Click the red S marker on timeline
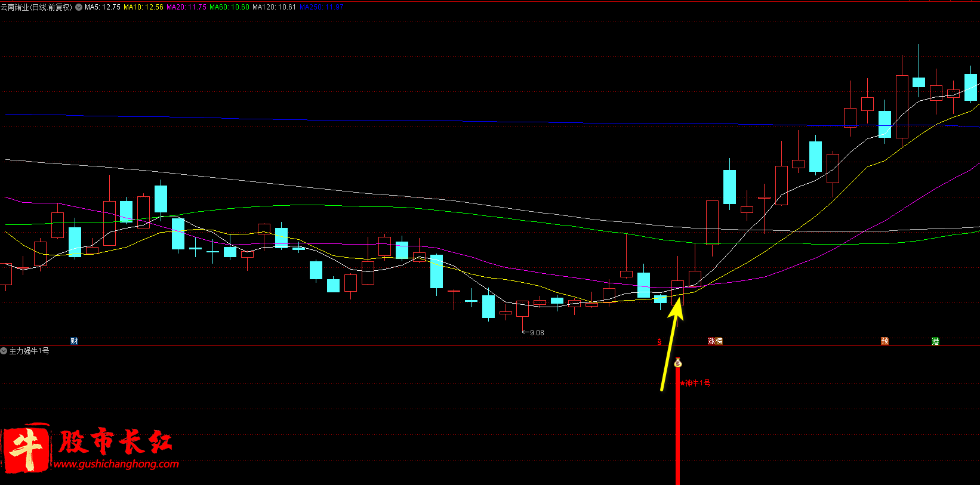 660,342
